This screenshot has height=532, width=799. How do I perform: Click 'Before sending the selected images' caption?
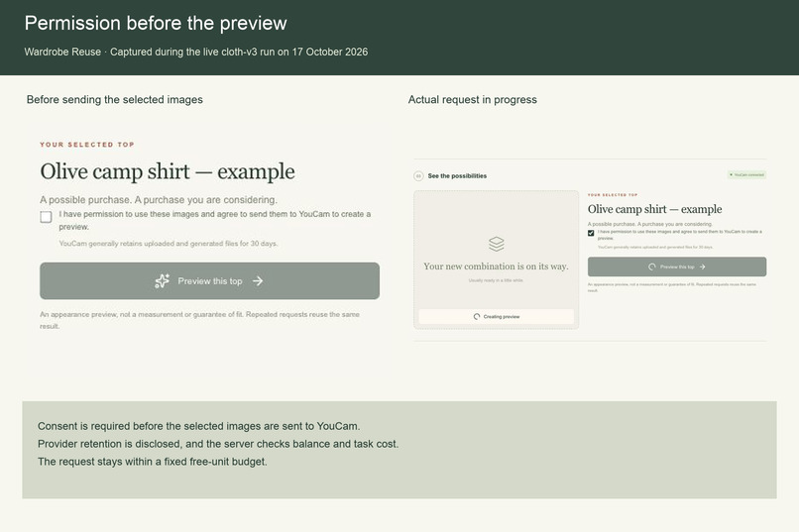pos(115,100)
